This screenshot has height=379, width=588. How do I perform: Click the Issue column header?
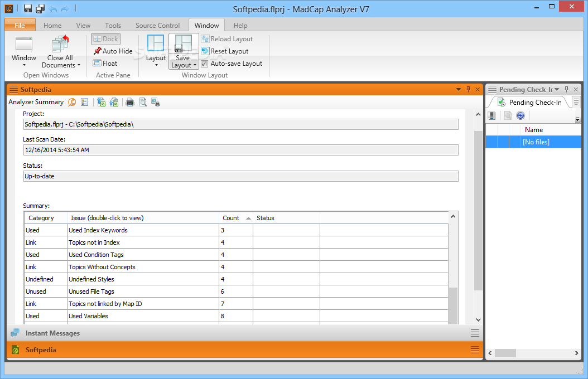tap(143, 218)
